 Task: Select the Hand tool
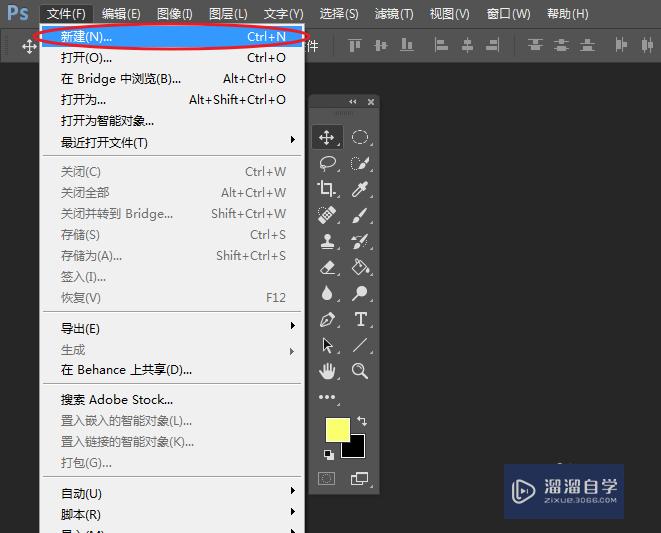click(327, 371)
